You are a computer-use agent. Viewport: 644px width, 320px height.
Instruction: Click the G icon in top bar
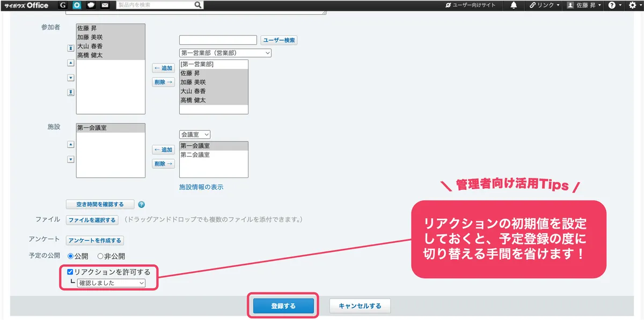click(64, 5)
